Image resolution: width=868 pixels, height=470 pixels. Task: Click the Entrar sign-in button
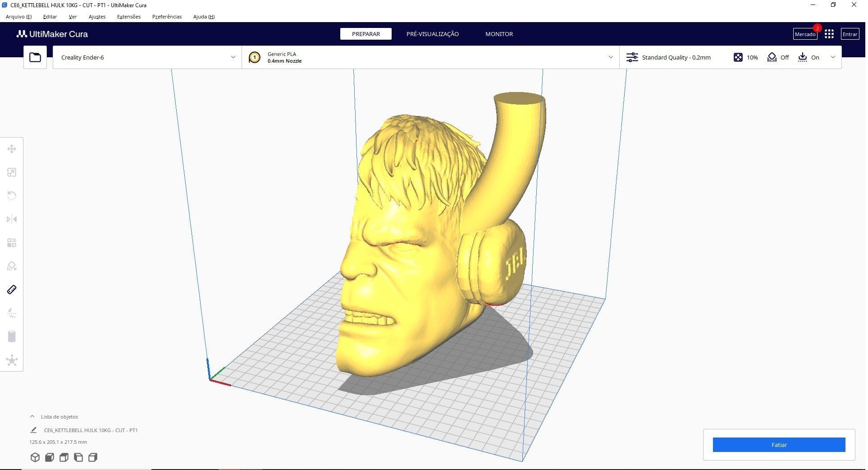coord(850,34)
